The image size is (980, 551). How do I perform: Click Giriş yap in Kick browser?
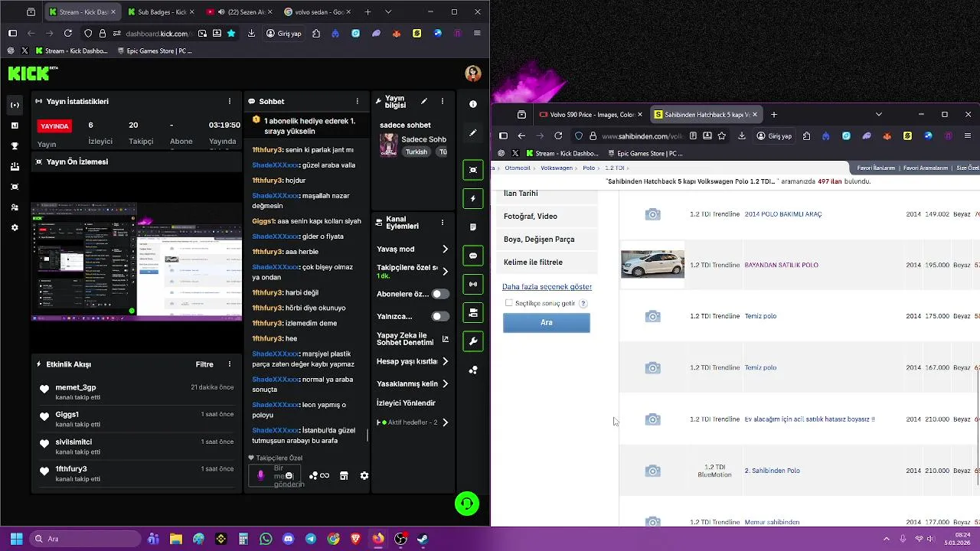coord(284,33)
